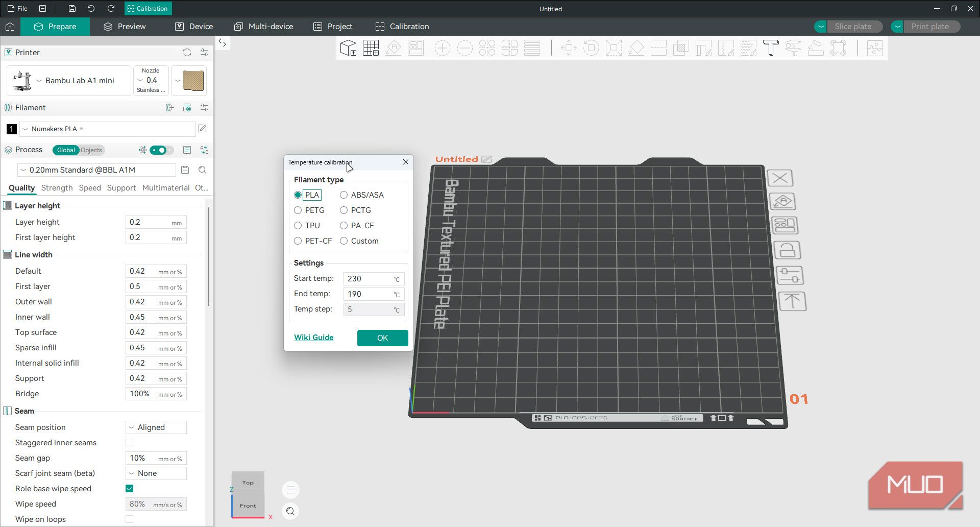Click the search process settings magnifier
The width and height of the screenshot is (980, 527).
coord(203,170)
